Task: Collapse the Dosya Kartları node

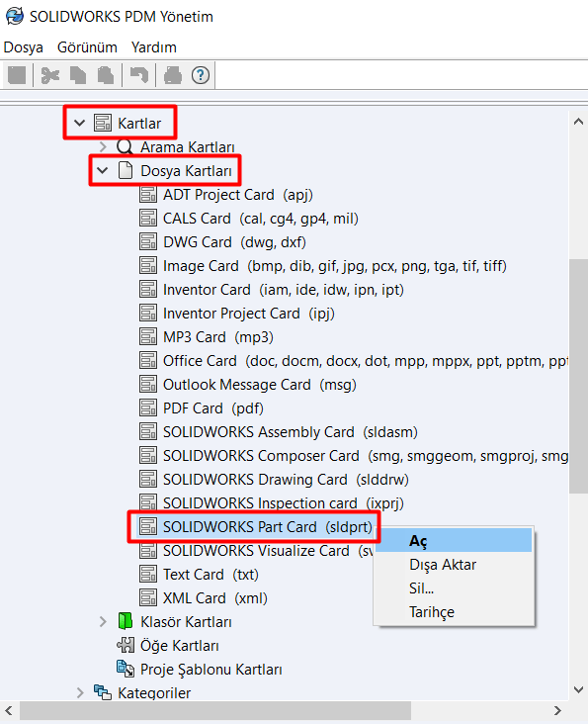Action: (x=103, y=170)
